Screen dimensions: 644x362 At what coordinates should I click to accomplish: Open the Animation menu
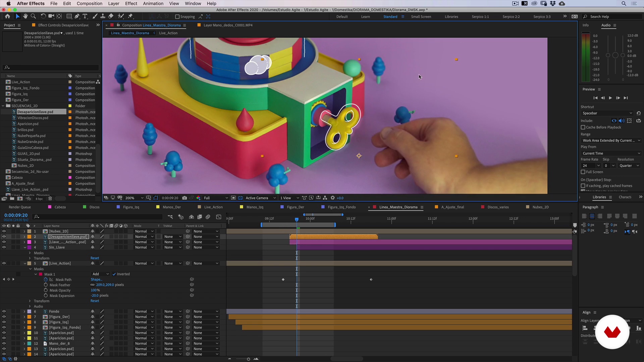tap(153, 3)
